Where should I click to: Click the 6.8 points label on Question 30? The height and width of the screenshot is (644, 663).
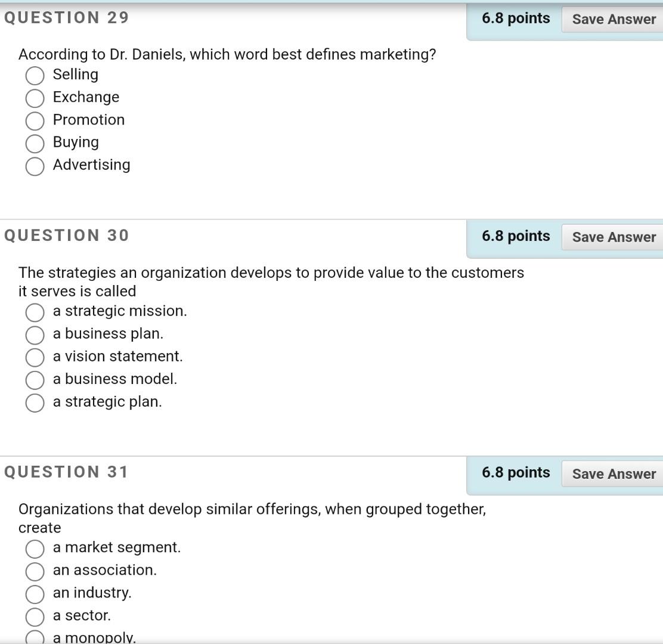tap(515, 236)
